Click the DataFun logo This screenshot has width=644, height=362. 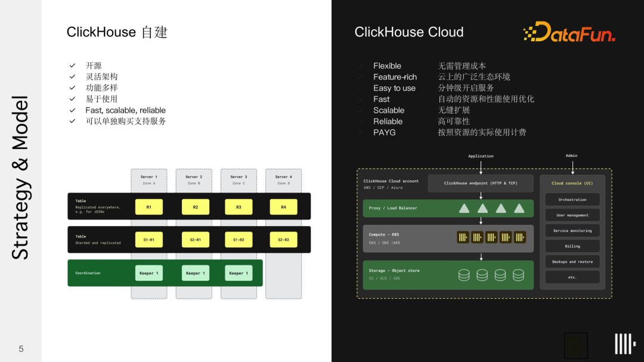point(569,32)
